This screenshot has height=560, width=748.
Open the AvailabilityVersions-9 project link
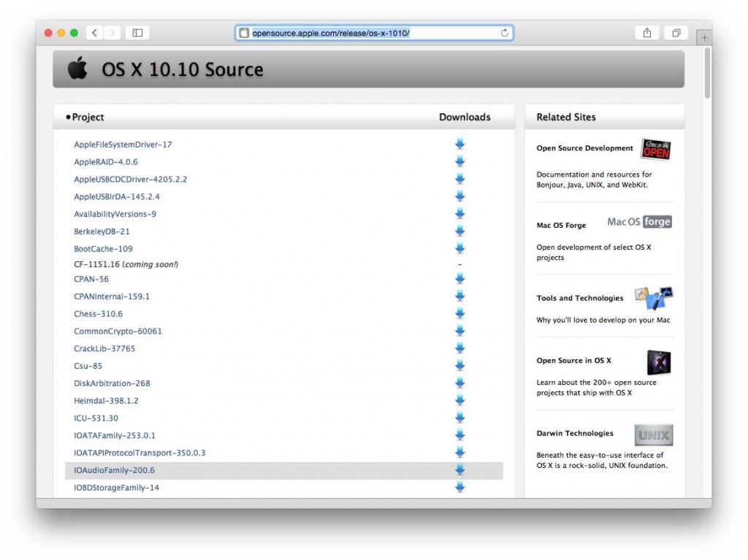point(115,214)
